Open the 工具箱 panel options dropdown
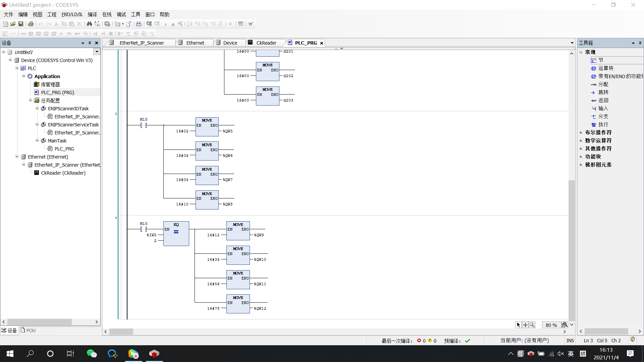 [x=633, y=43]
